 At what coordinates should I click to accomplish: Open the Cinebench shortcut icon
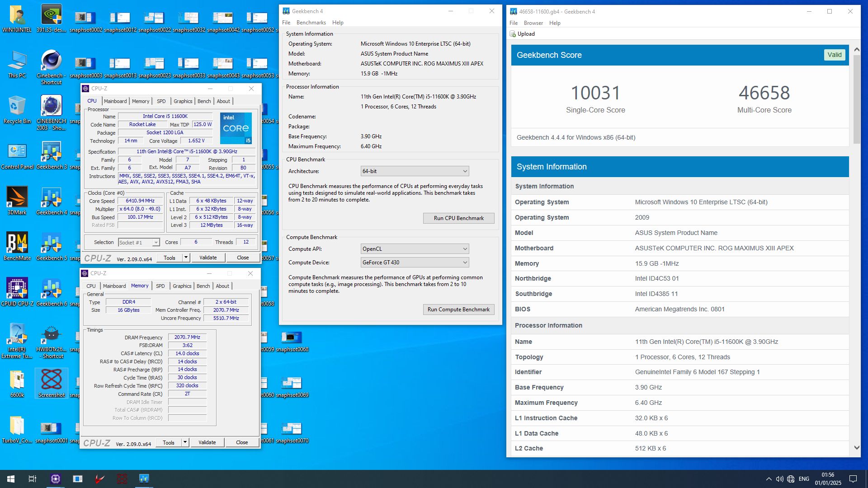click(x=51, y=67)
